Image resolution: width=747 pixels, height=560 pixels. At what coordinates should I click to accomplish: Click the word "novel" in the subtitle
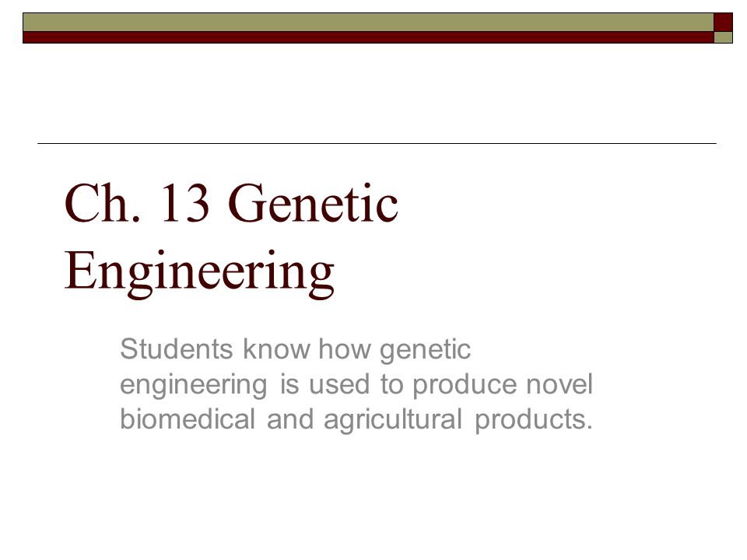click(x=559, y=383)
